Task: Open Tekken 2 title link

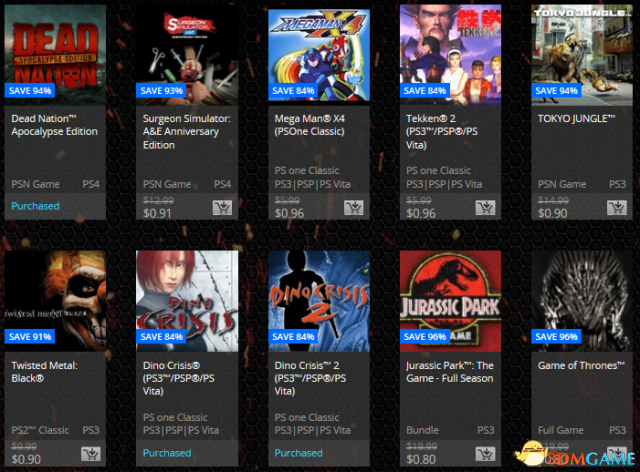Action: click(x=442, y=131)
